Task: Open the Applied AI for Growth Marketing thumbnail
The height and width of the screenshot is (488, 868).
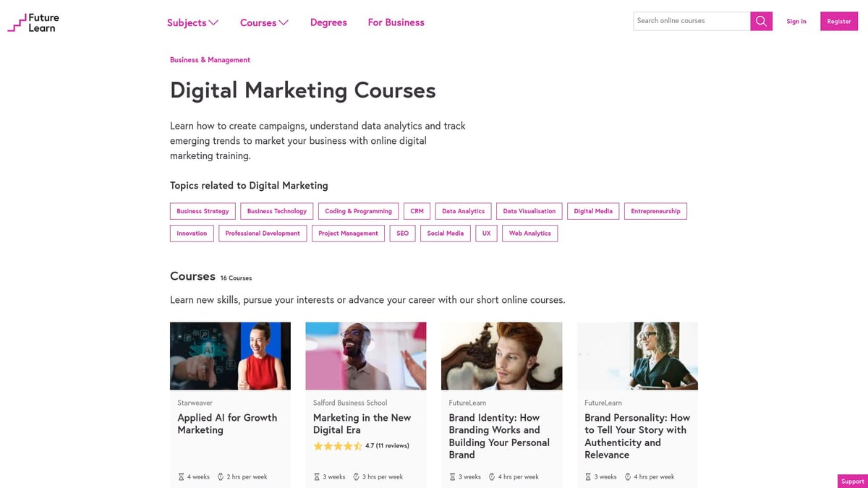Action: coord(230,356)
